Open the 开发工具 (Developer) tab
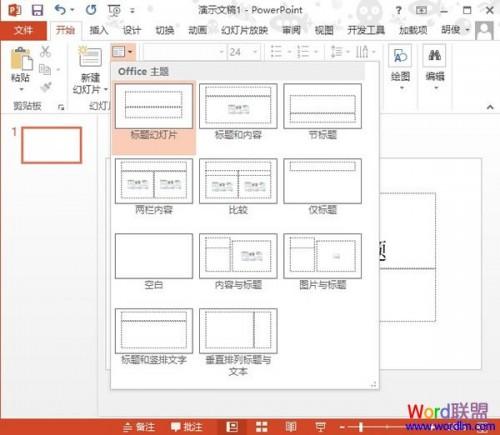This screenshot has height=435, width=500. 366,30
